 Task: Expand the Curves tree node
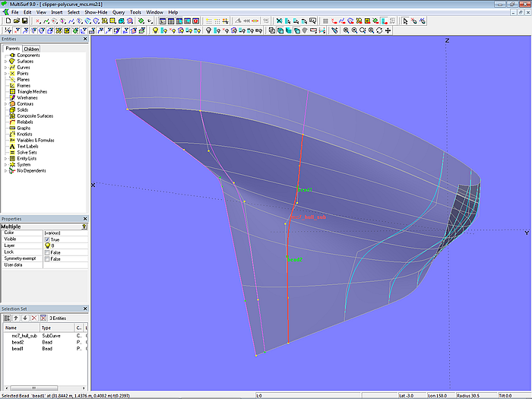click(5, 68)
